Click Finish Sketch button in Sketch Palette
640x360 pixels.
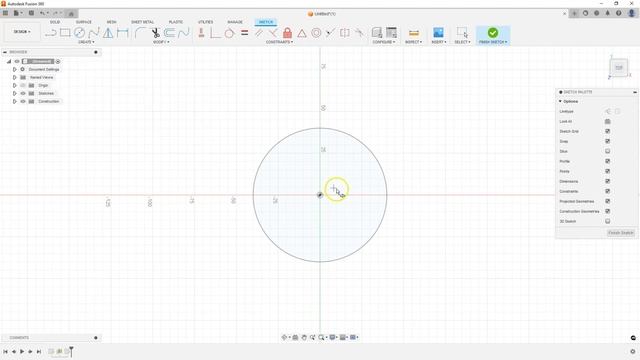(620, 233)
